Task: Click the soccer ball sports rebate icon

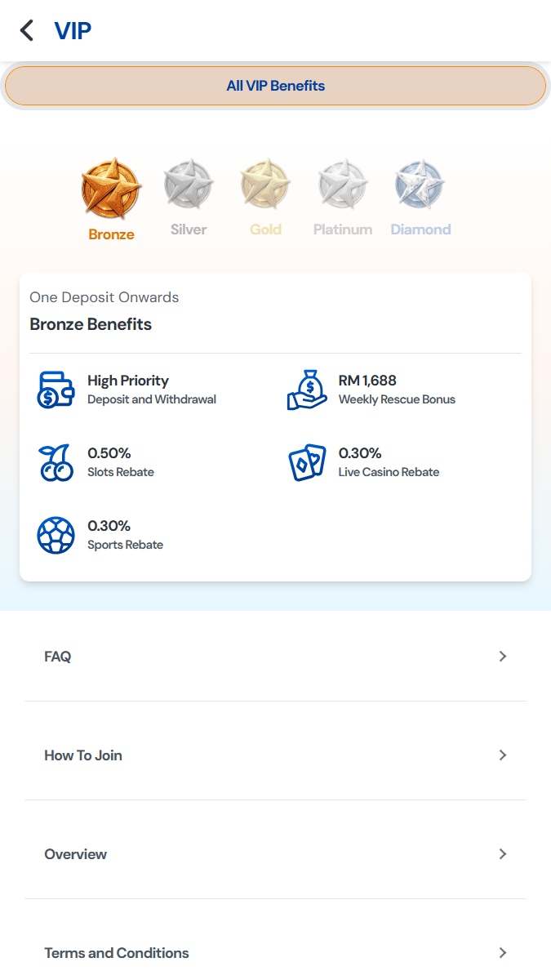Action: pos(56,535)
